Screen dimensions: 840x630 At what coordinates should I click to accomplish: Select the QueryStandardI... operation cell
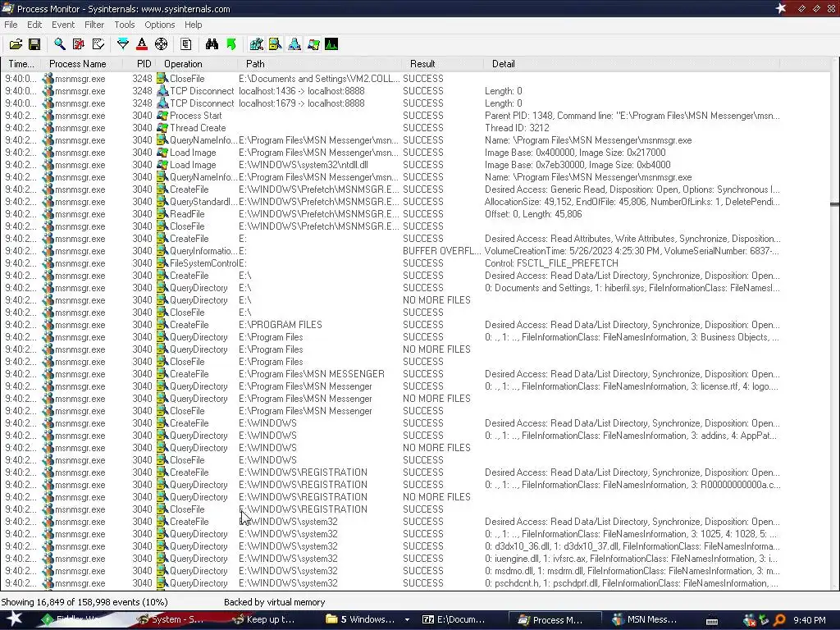point(203,202)
